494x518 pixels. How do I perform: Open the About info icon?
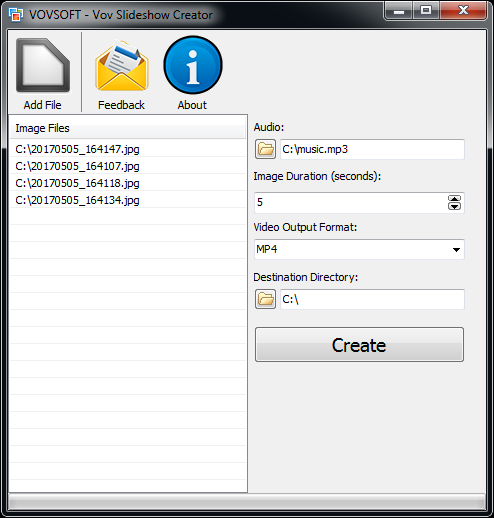point(193,65)
